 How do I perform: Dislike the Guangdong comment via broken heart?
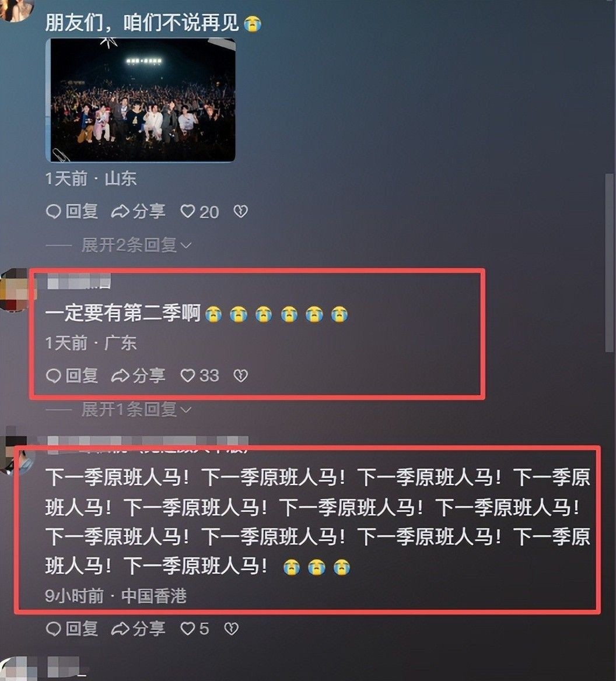point(241,375)
